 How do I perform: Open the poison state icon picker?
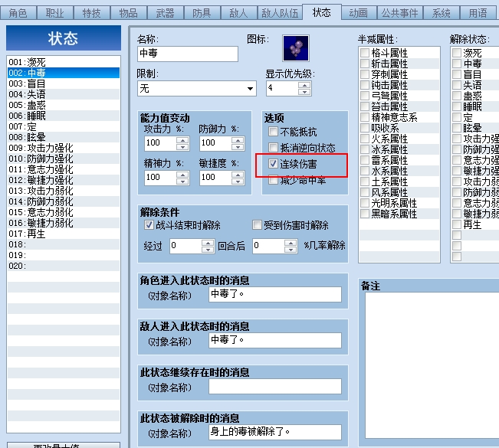click(296, 48)
